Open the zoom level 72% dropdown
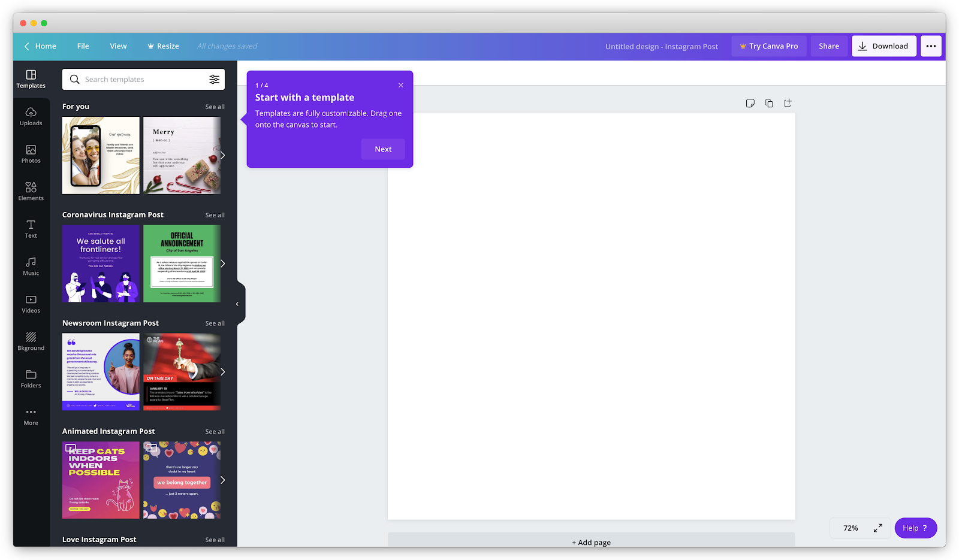Viewport: 959px width, 560px height. coord(850,528)
